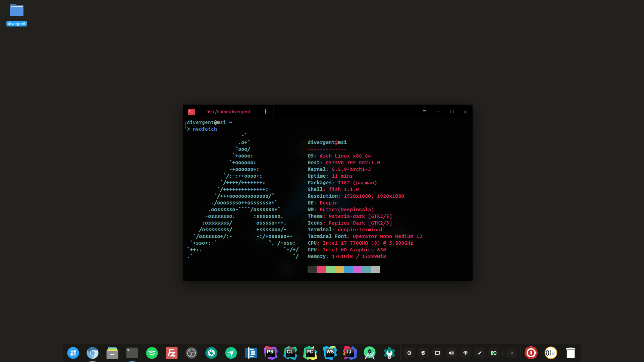Click the red color block in neofetch palette
The image size is (644, 362).
(321, 269)
